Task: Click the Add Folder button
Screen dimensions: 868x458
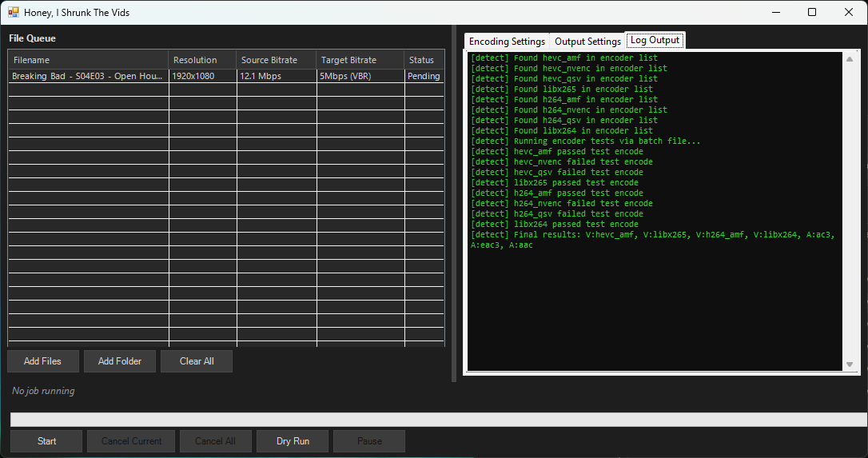Action: click(x=120, y=361)
